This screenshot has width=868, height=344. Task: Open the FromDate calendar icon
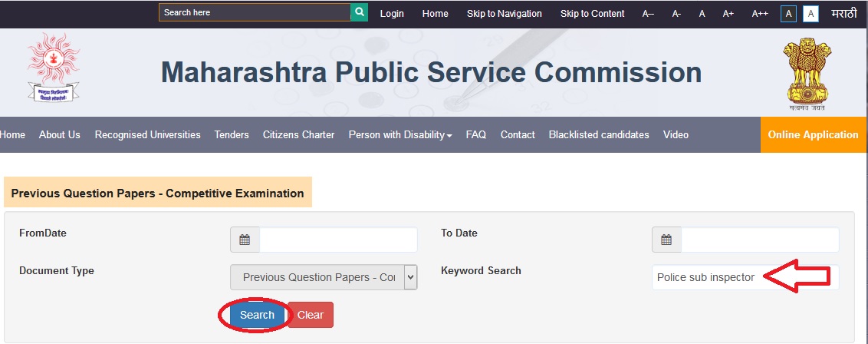tap(245, 240)
